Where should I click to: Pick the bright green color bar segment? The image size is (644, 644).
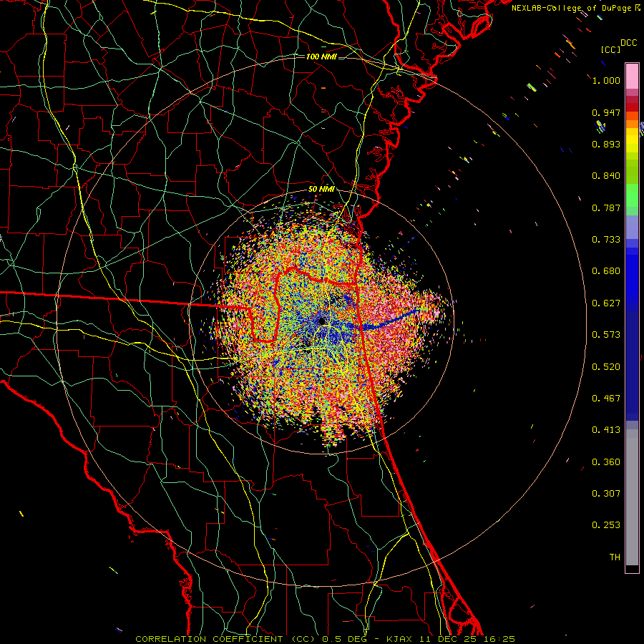(x=632, y=195)
